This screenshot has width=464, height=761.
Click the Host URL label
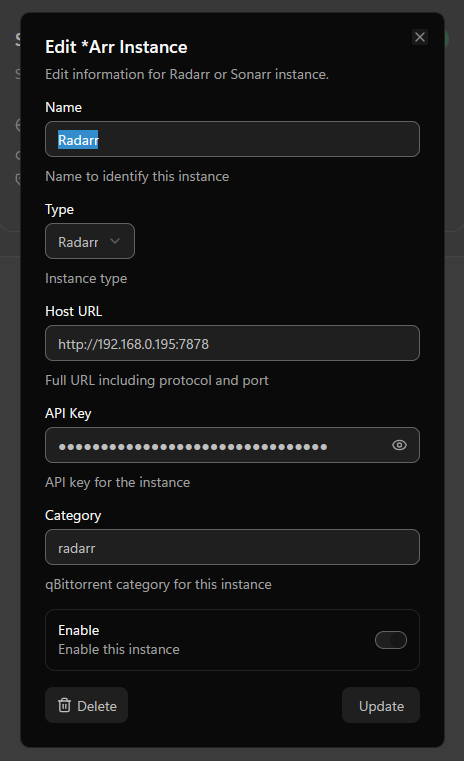74,311
